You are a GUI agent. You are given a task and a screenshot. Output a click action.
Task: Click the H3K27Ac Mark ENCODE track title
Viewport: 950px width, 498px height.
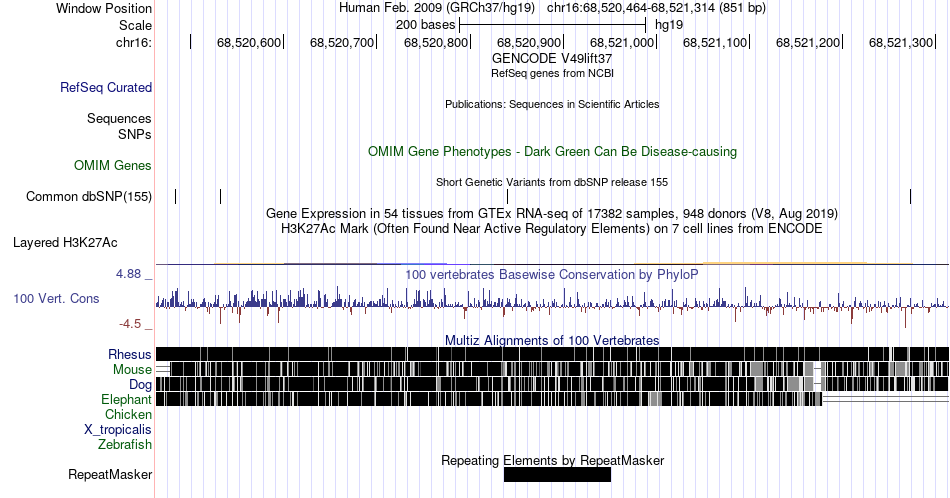(552, 228)
